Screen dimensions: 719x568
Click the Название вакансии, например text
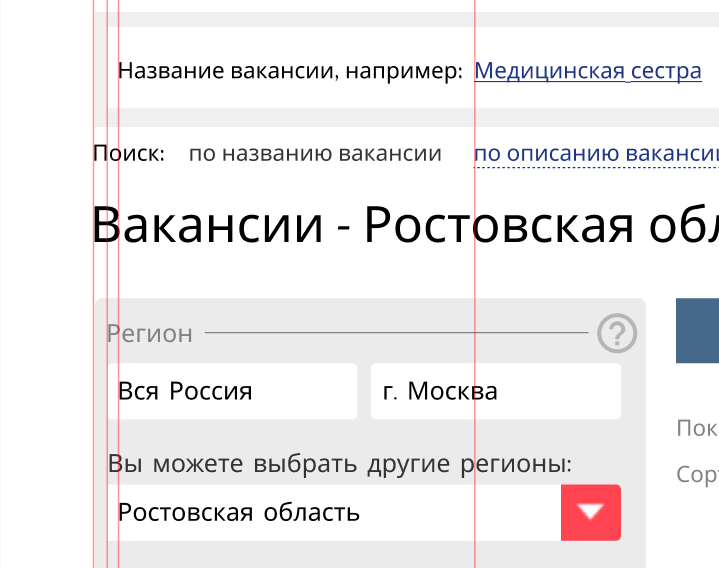(290, 71)
